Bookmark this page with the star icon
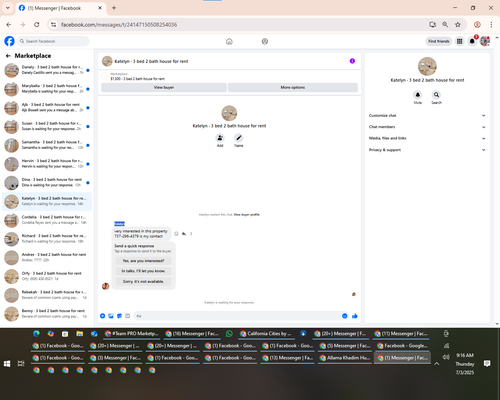This screenshot has width=500, height=400. click(458, 24)
